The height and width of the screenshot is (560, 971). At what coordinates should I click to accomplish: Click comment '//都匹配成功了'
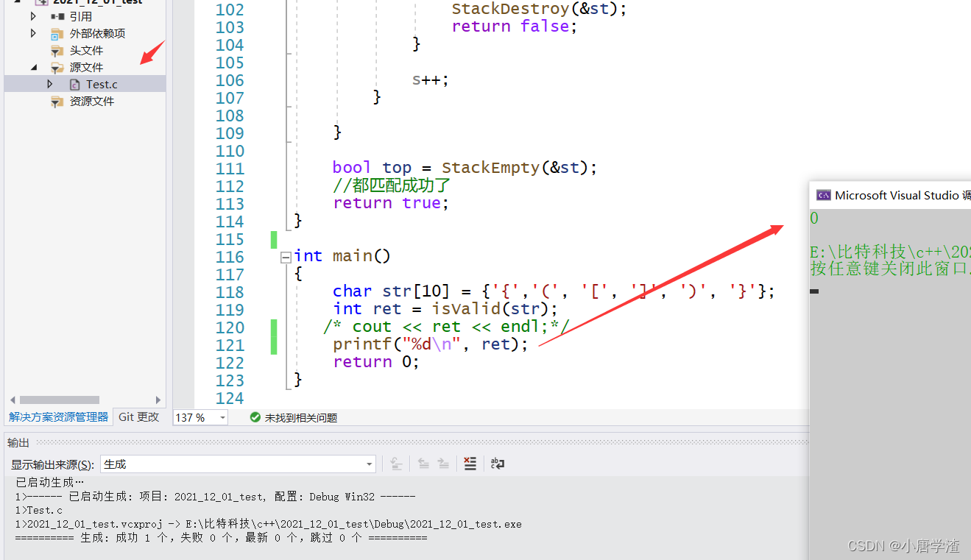click(392, 185)
